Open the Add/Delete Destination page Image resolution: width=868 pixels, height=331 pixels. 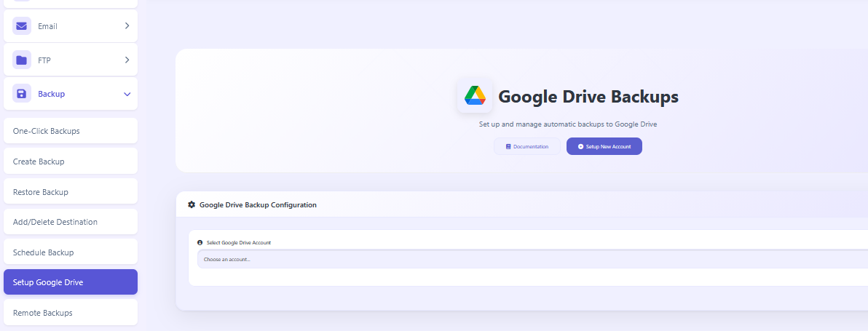[x=71, y=222]
